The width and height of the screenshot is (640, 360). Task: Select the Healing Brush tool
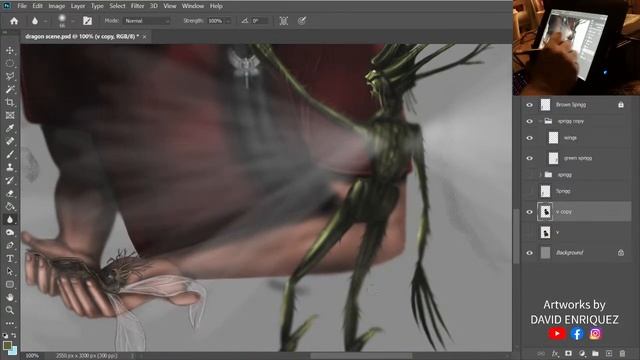tap(10, 141)
